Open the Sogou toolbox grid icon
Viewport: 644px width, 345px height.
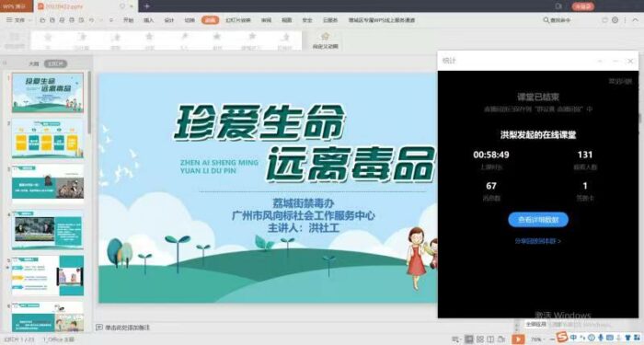coord(637,338)
